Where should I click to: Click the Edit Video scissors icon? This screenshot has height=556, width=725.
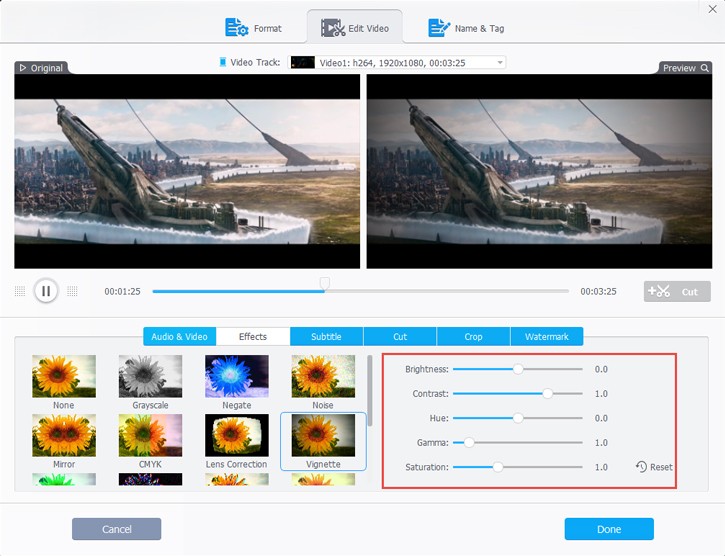[333, 28]
